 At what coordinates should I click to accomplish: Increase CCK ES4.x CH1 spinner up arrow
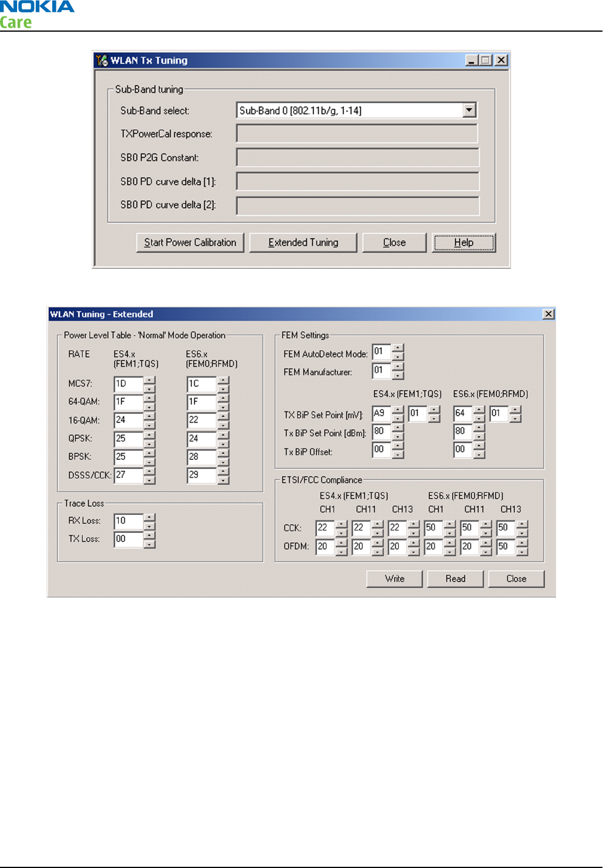[x=342, y=525]
